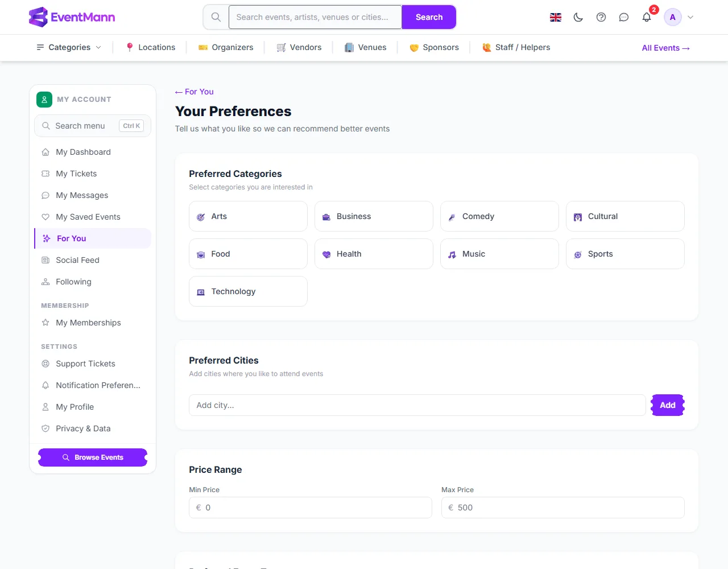This screenshot has height=569, width=728.
Task: Open Staff / Helpers page
Action: coord(516,47)
